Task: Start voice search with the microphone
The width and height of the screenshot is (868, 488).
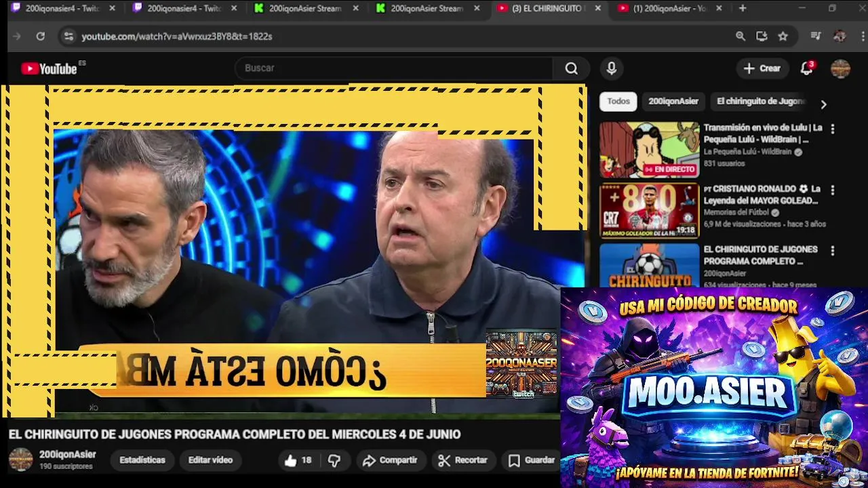Action: click(x=612, y=68)
